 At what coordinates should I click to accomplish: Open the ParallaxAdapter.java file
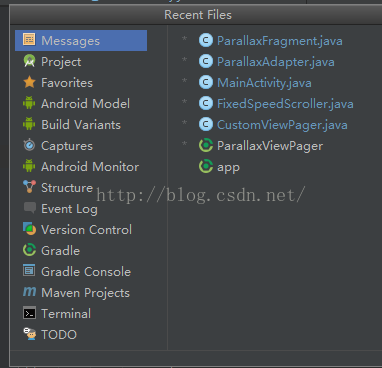[x=266, y=62]
